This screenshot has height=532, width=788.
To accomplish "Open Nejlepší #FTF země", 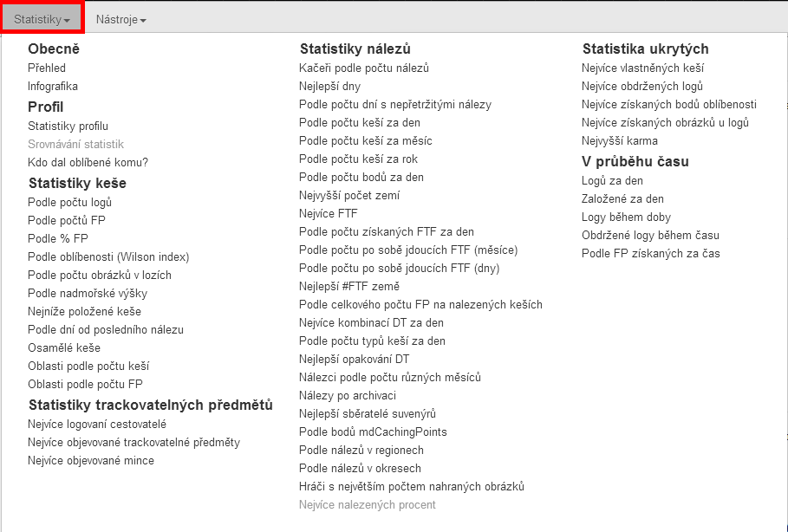I will (349, 286).
